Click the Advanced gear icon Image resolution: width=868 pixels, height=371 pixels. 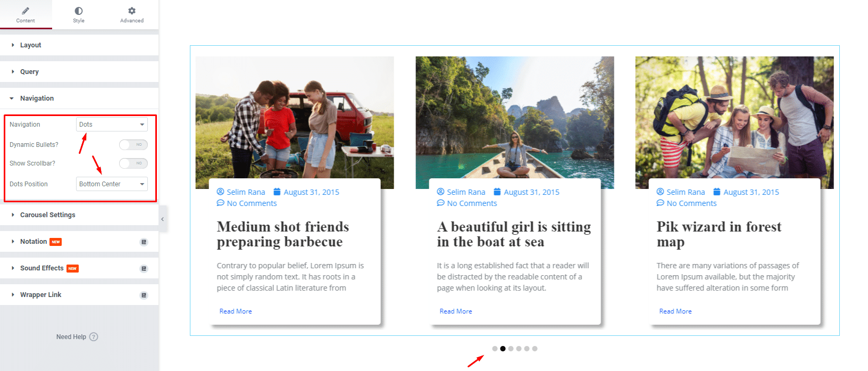132,11
